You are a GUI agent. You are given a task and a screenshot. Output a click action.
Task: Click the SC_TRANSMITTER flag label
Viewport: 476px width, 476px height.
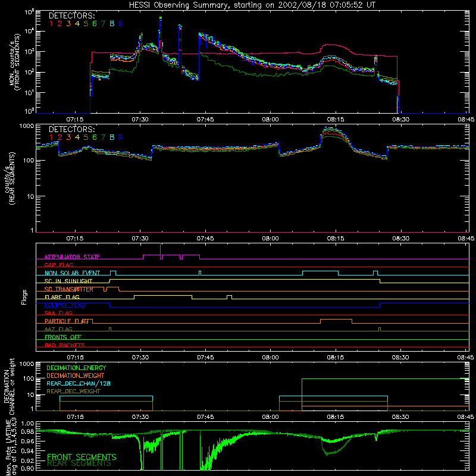pyautogui.click(x=69, y=289)
